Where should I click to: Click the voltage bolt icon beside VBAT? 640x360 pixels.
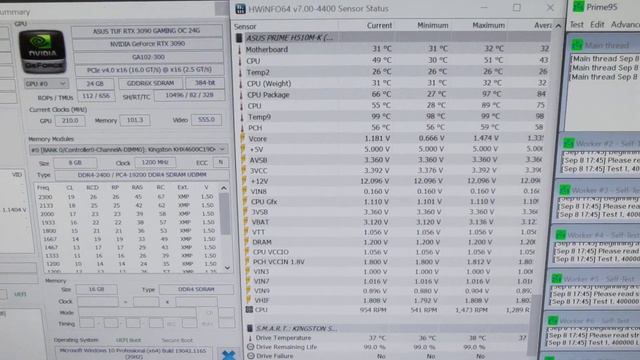(x=245, y=222)
